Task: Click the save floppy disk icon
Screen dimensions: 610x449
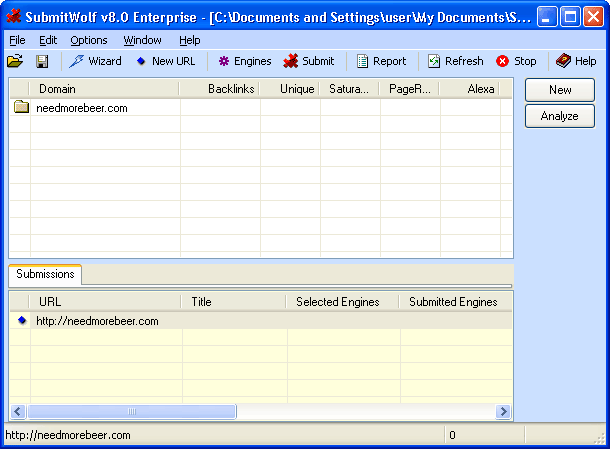Action: [x=42, y=61]
